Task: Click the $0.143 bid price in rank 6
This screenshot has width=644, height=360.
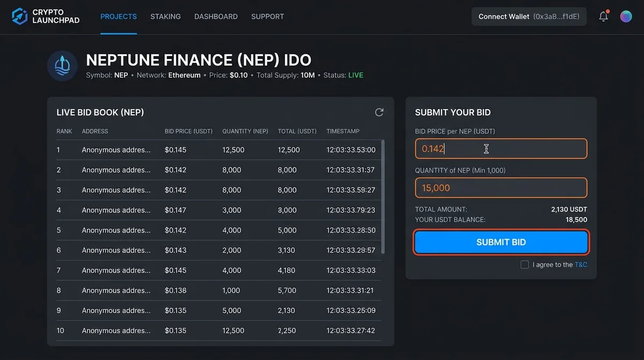Action: click(175, 250)
